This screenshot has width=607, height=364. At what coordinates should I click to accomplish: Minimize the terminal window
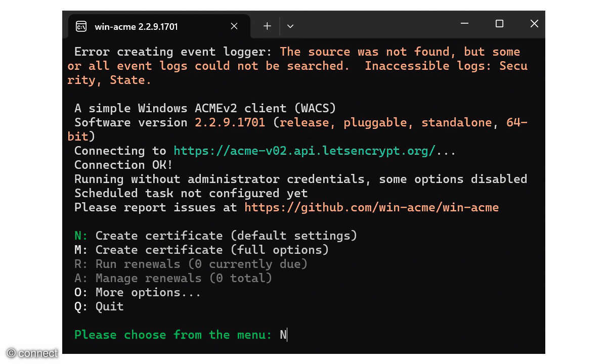[x=465, y=24]
